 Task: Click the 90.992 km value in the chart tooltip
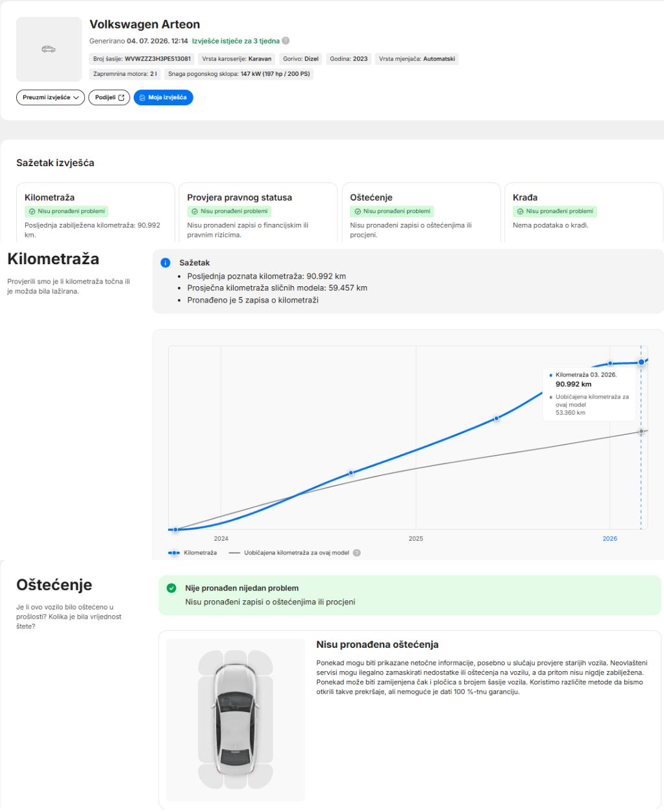click(x=574, y=384)
